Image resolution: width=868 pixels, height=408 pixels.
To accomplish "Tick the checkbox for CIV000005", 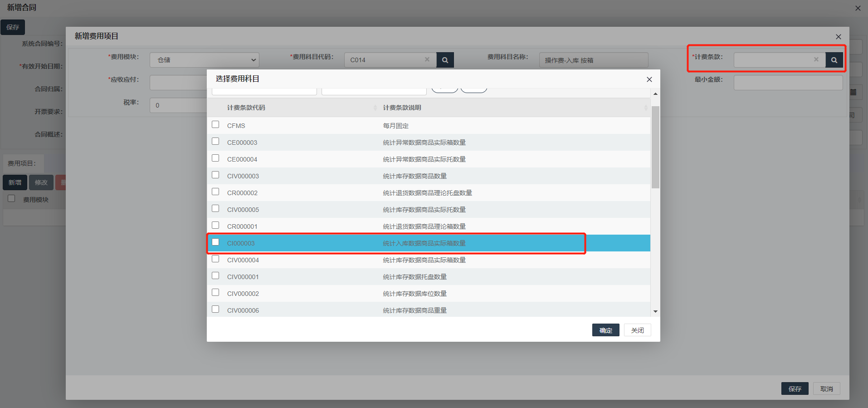I will point(215,208).
